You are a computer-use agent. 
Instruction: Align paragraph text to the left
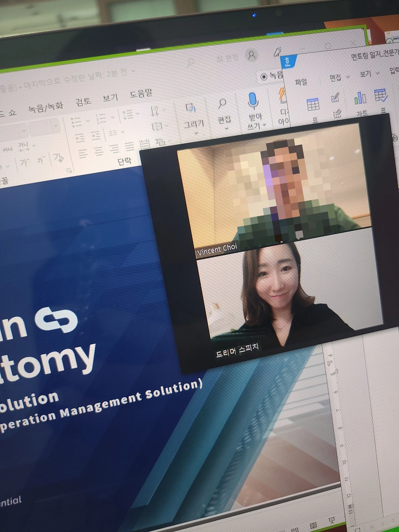click(83, 154)
